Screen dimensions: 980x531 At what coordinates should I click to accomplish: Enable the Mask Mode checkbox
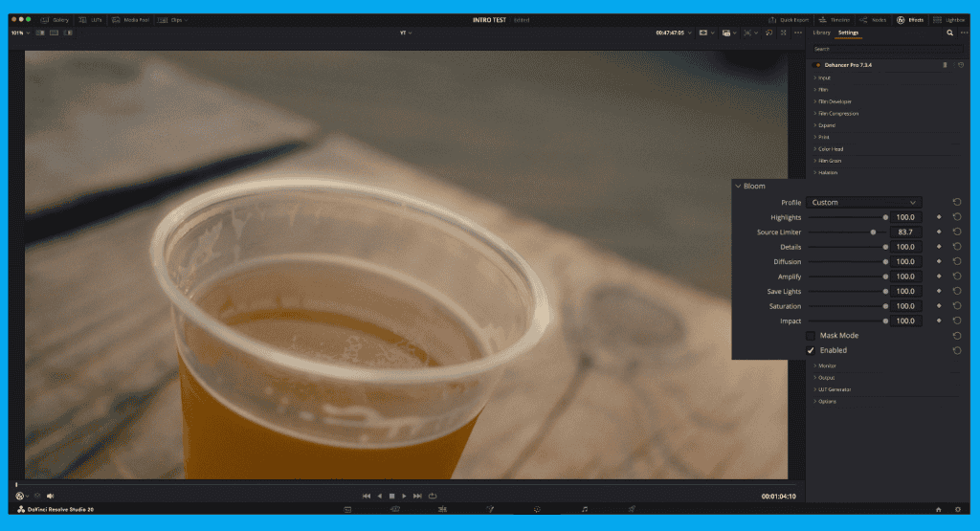(811, 336)
